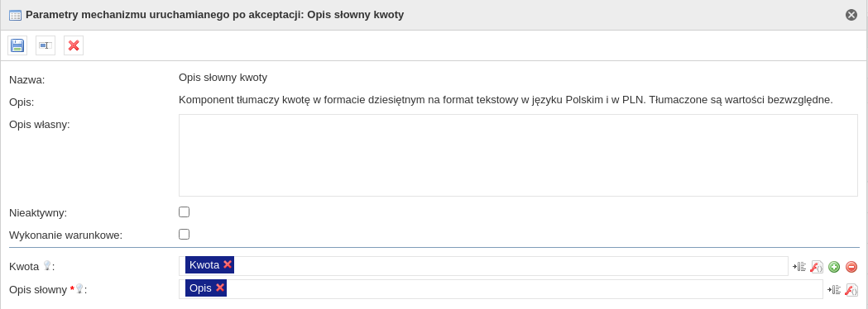Screen dimensions: 868x309
Task: Close the dialog with the round X button
Action: point(851,15)
